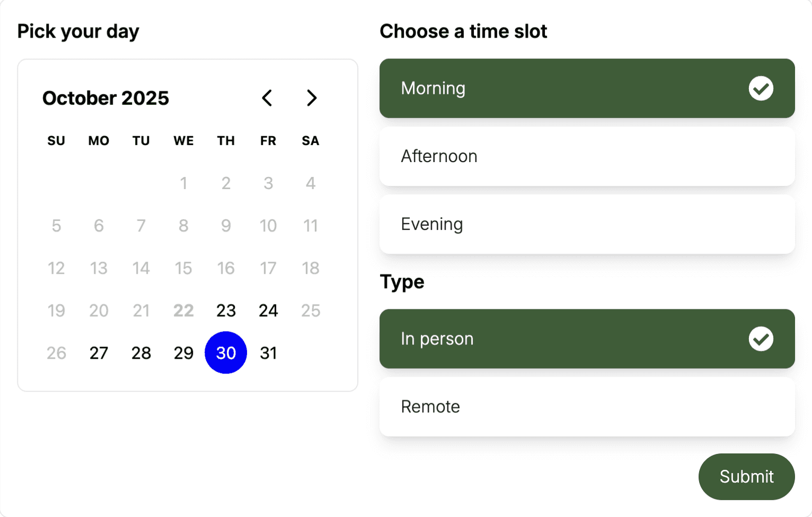Screen dimensions: 812x517
Task: Select October 27 in the calendar
Action: coord(99,353)
